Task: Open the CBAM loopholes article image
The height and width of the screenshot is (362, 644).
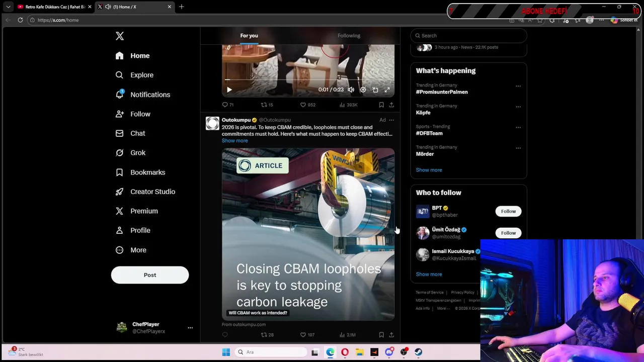Action: (x=308, y=234)
